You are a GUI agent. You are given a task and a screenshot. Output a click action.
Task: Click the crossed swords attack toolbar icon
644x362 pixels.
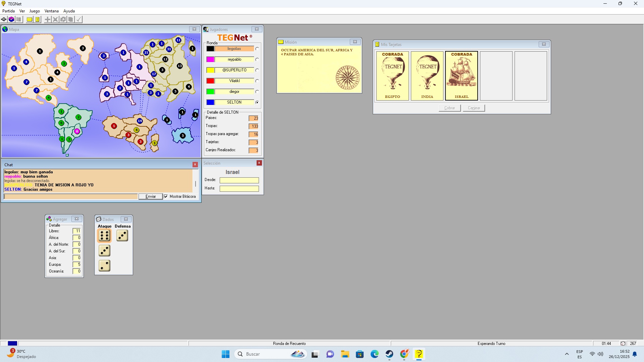tap(55, 19)
